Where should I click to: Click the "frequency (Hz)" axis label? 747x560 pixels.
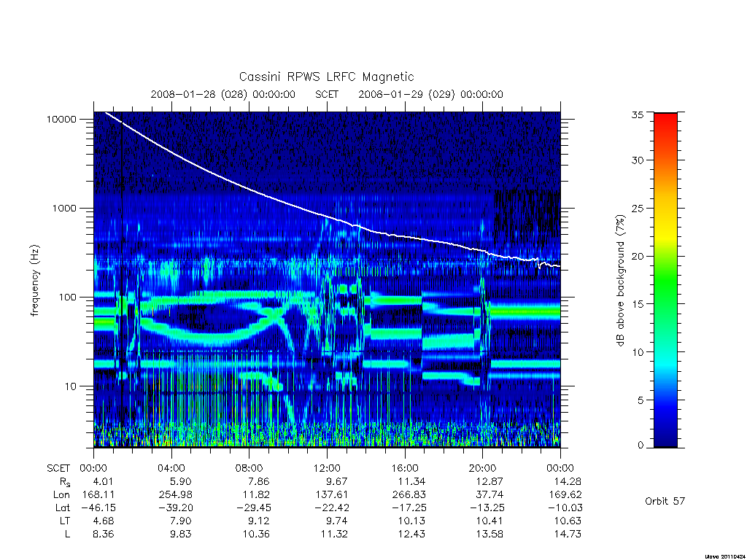tap(35, 281)
